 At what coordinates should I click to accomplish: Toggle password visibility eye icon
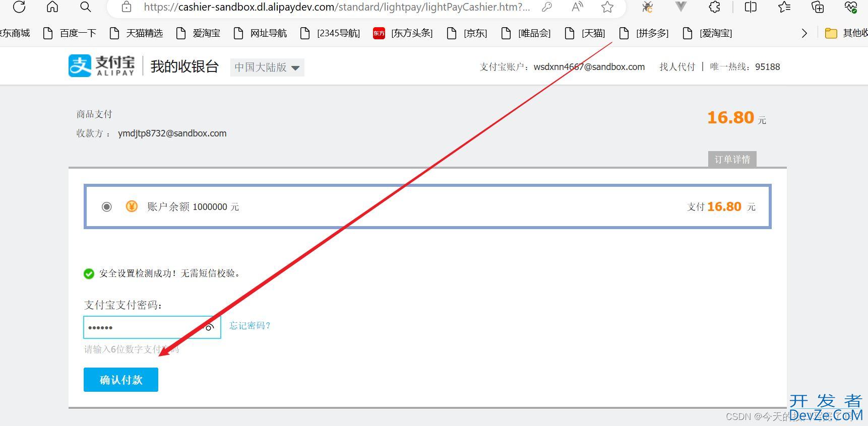(209, 327)
